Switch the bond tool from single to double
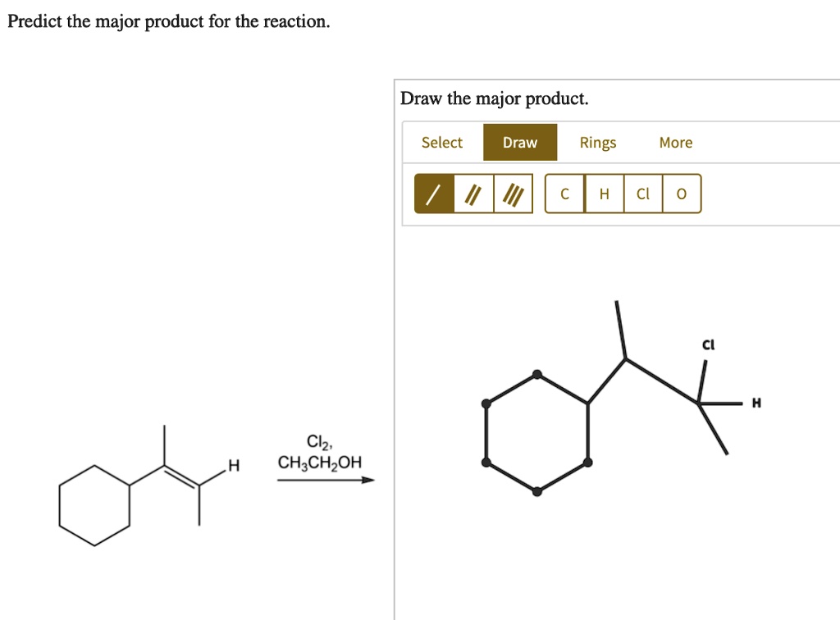The image size is (840, 620). coord(472,194)
